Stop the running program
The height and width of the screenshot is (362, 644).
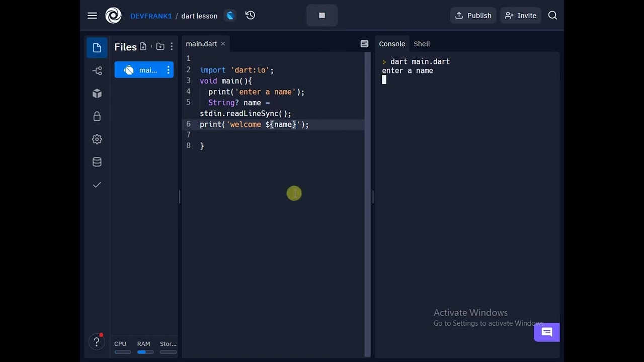[322, 16]
